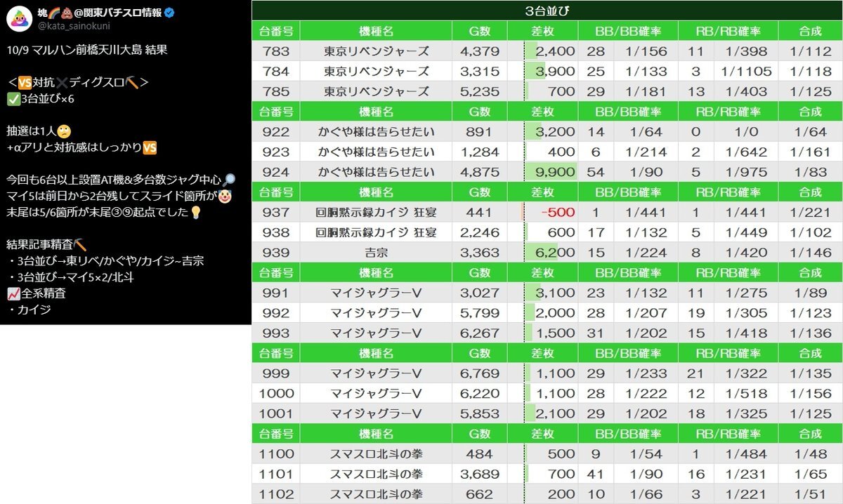The height and width of the screenshot is (504, 843).
Task: Click machine number 939
Action: [x=276, y=253]
